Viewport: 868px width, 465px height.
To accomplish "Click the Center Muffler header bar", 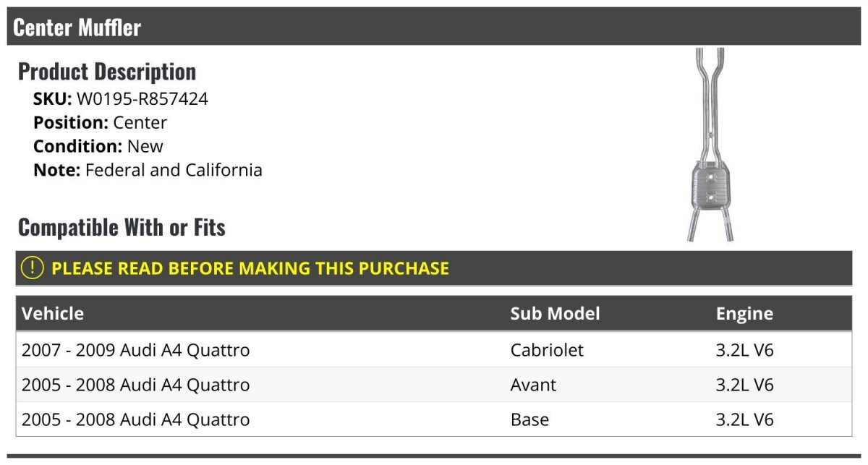I will click(x=434, y=27).
